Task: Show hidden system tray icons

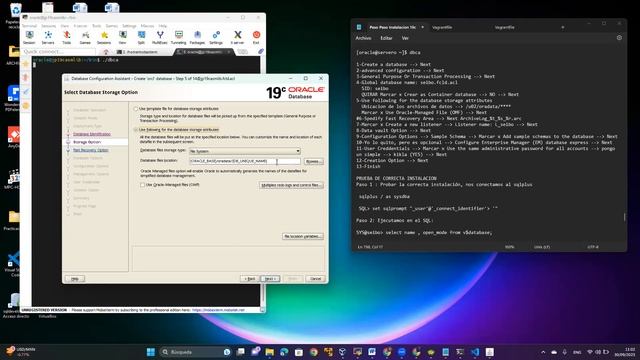Action: 543,352
